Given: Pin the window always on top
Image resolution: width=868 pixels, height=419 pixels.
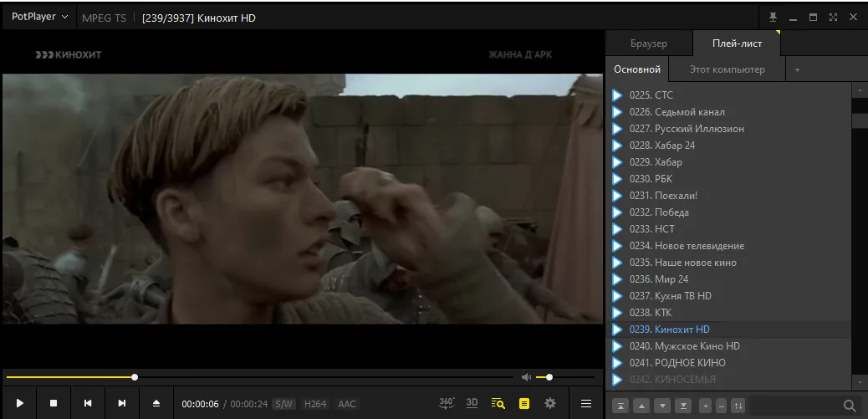Looking at the screenshot, I should pos(773,18).
